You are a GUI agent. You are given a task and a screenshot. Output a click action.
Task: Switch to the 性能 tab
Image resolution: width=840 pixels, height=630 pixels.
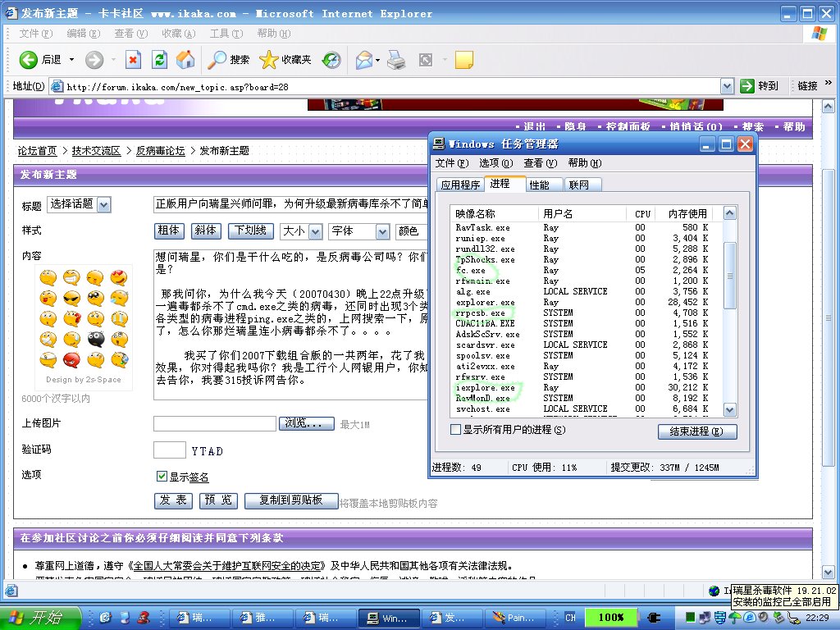tap(544, 185)
